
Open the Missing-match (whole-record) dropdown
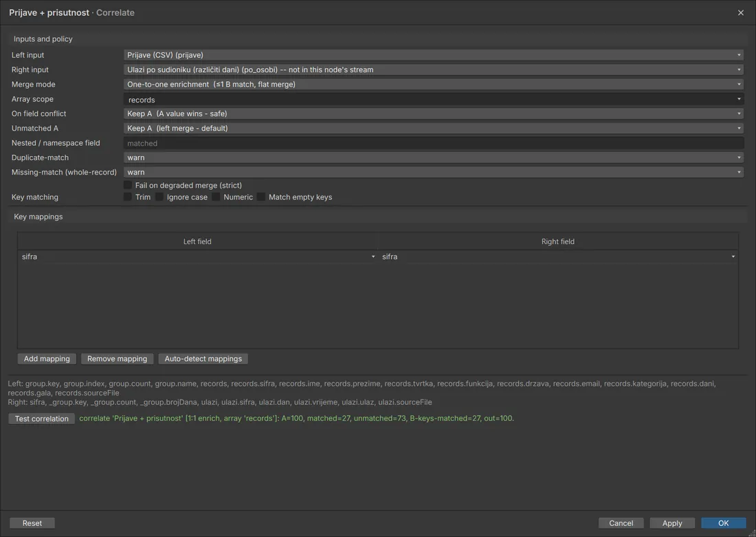click(x=434, y=173)
